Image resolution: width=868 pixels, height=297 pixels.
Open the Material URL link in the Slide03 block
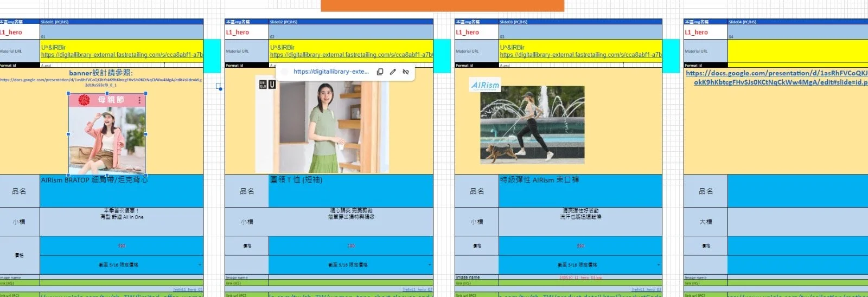(x=580, y=55)
